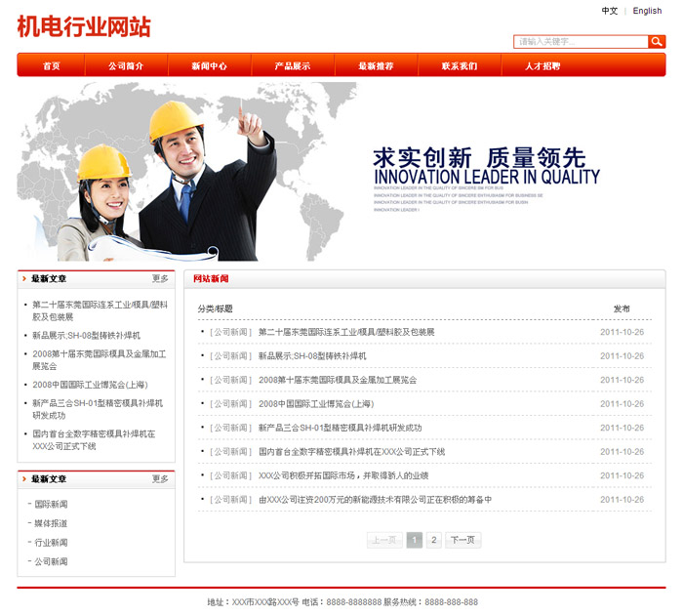The width and height of the screenshot is (683, 616).
Task: Open 行业新闻 category in sidebar
Action: click(x=51, y=543)
